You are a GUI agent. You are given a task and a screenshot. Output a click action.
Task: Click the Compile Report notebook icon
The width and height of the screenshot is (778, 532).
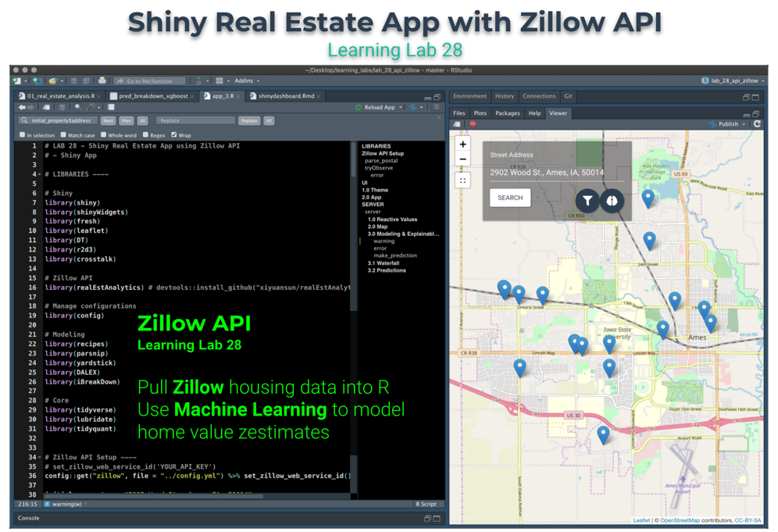111,107
